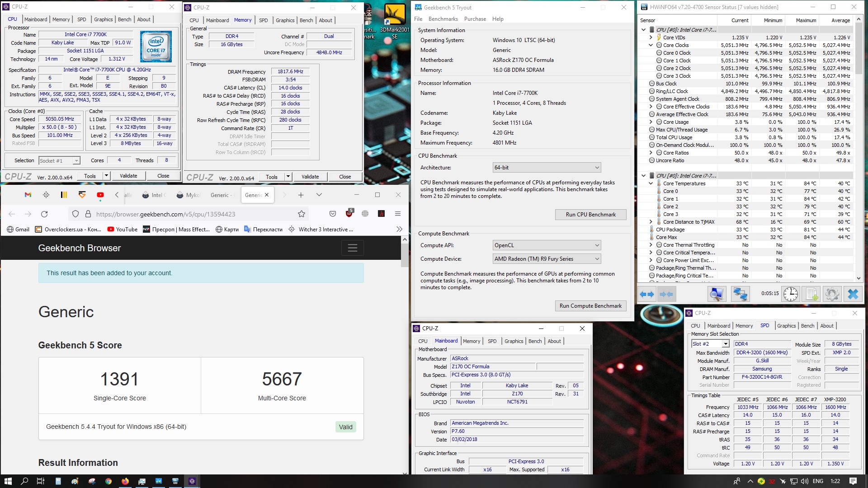Open Benchmarks menu in Geekbench
Viewport: 868px width, 488px height.
[443, 19]
